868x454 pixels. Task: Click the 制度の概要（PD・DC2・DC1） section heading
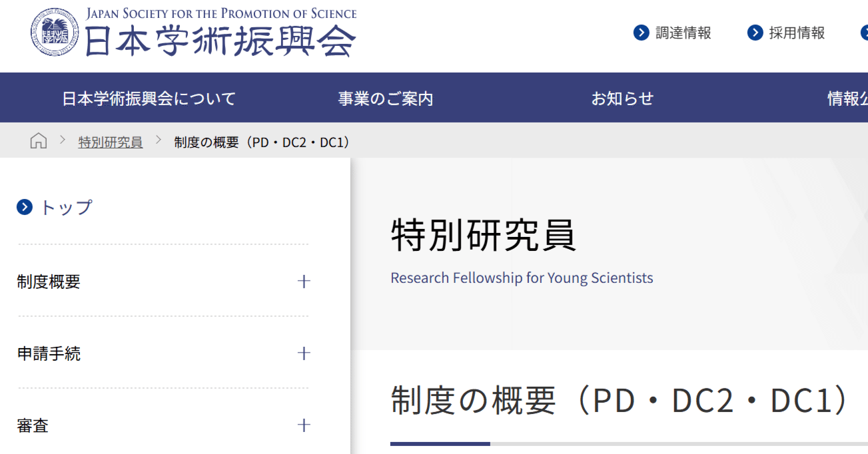pos(620,400)
